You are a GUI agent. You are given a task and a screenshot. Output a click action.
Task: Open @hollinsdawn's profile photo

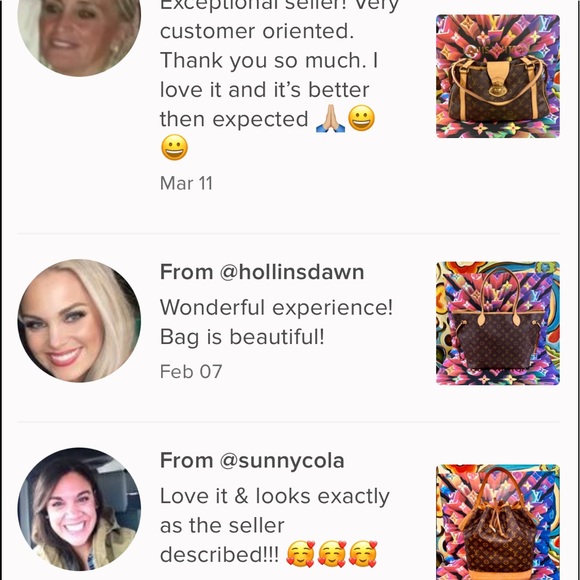tap(79, 321)
